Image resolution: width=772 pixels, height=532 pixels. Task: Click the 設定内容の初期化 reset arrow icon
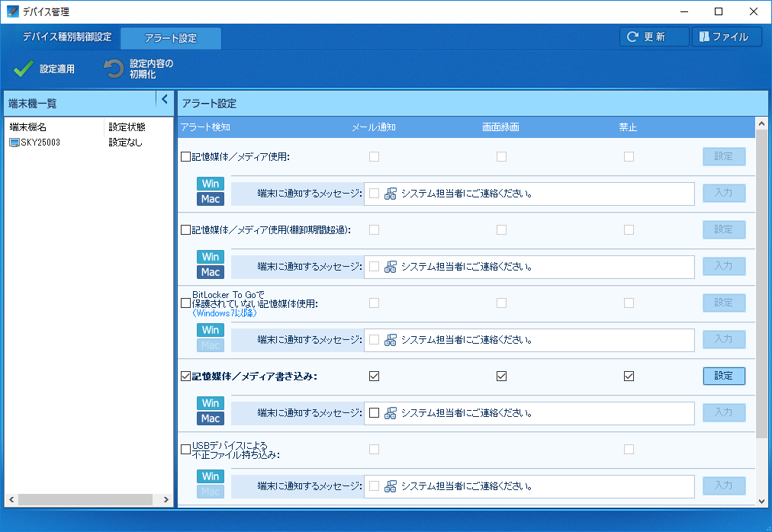(113, 69)
